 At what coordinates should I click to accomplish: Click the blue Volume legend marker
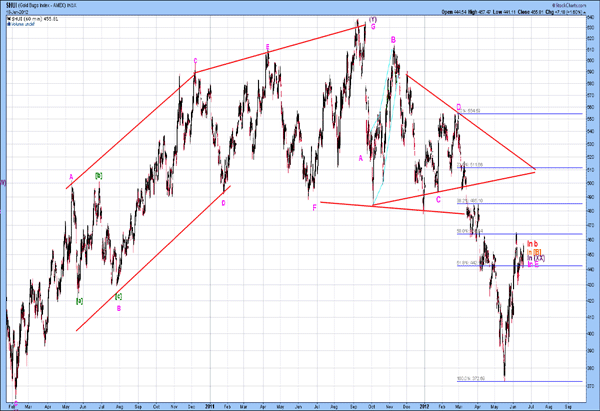pyautogui.click(x=9, y=24)
